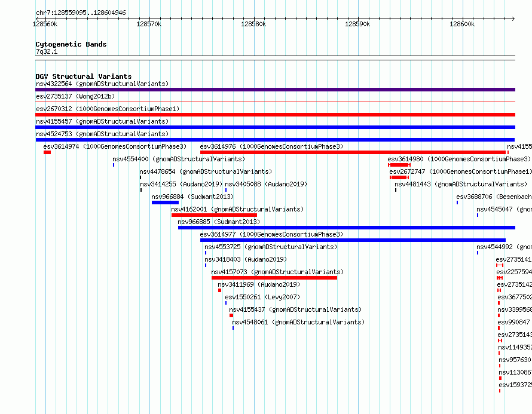The image size is (532, 414).
Task: Open the esv3677502 variant label
Action: pos(515,297)
